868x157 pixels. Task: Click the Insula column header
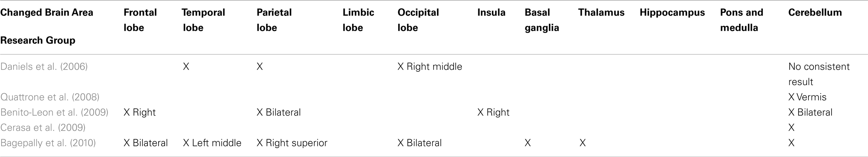coord(491,13)
